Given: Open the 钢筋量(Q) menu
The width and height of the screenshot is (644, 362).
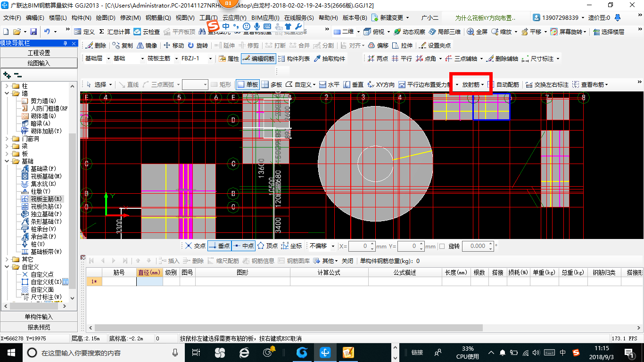Looking at the screenshot, I should pyautogui.click(x=158, y=18).
